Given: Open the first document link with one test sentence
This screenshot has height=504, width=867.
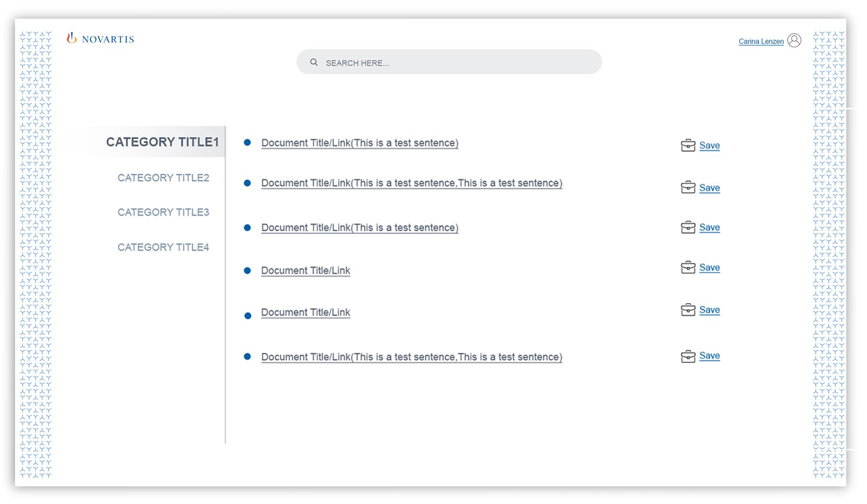Looking at the screenshot, I should 360,143.
